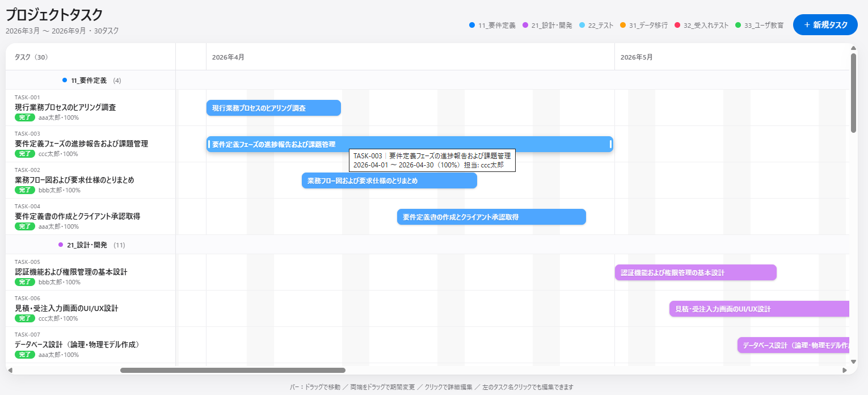Click the left resize handle of the TASK-003 bar
This screenshot has width=868, height=395.
coord(209,144)
